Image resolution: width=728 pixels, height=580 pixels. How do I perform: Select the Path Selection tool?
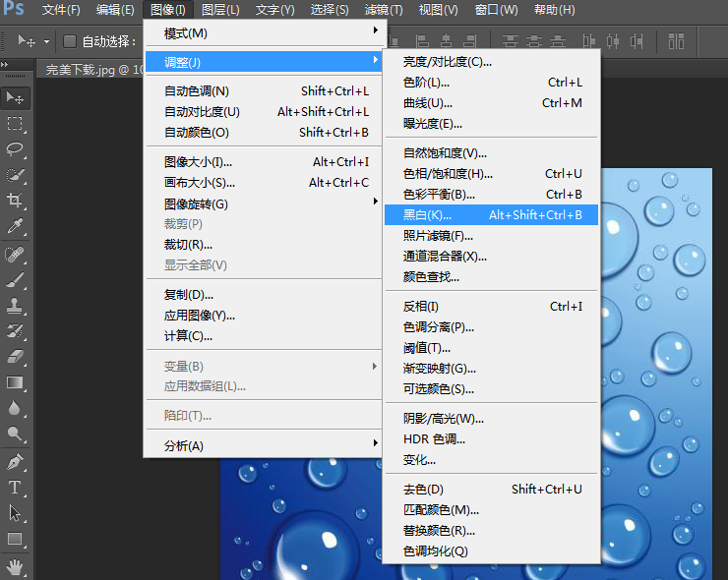[15, 513]
